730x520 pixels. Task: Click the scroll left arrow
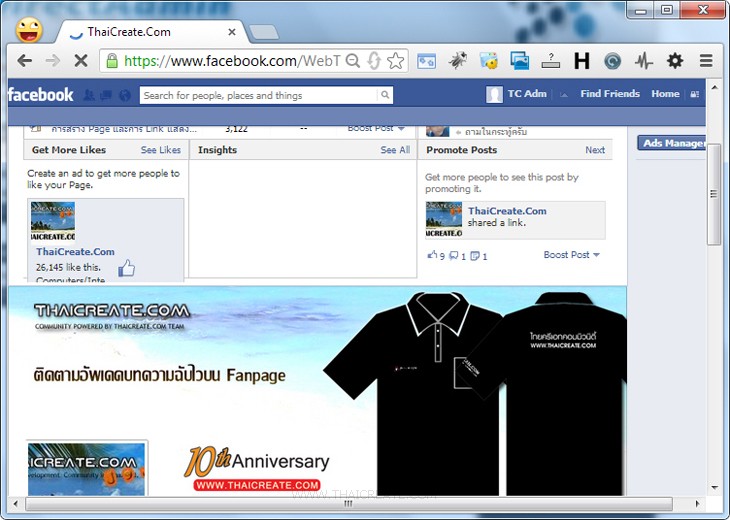[x=16, y=503]
